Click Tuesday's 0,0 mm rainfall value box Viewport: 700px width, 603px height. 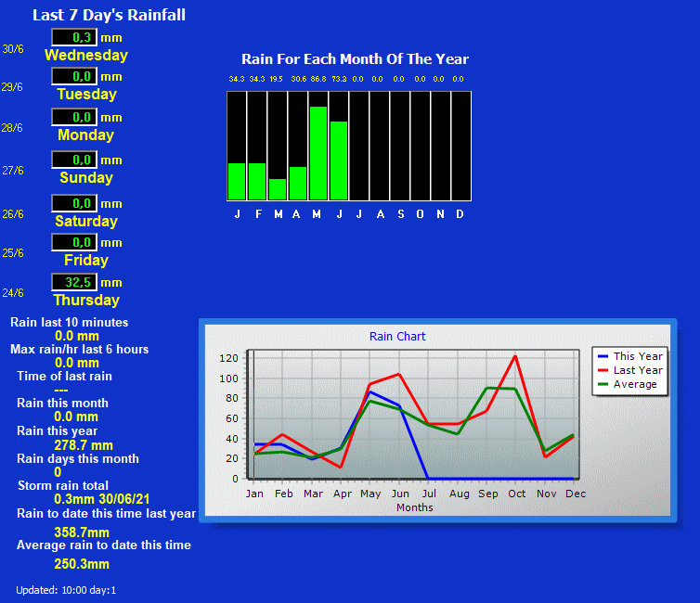[x=74, y=76]
